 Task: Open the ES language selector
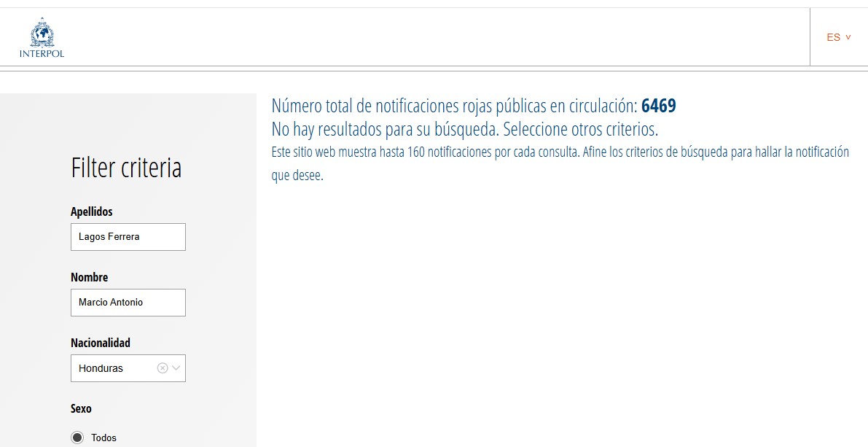833,37
